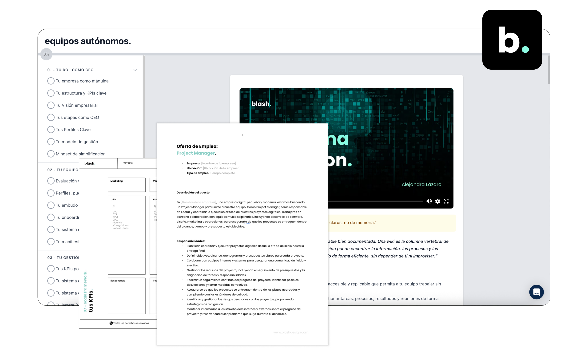The image size is (588, 364).
Task: Open the 'Mindset de simplificación' lesson
Action: click(80, 154)
